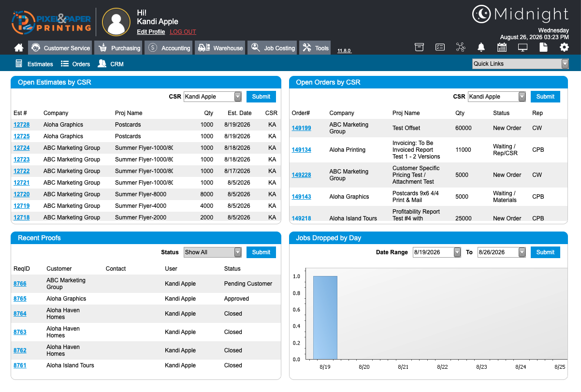Screen dimensions: 581x392
Task: Toggle the Midnight moon theme icon
Action: point(481,14)
